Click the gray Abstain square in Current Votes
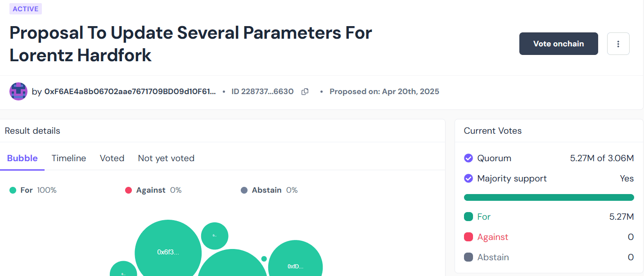The width and height of the screenshot is (644, 276). click(468, 257)
